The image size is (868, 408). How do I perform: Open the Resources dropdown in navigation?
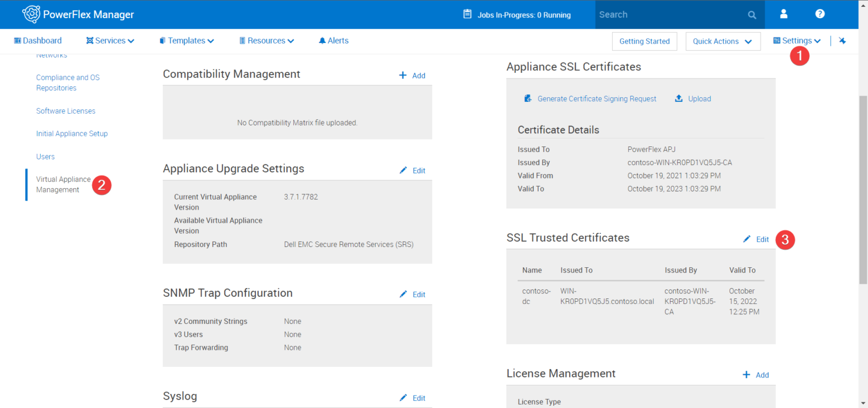tap(266, 40)
